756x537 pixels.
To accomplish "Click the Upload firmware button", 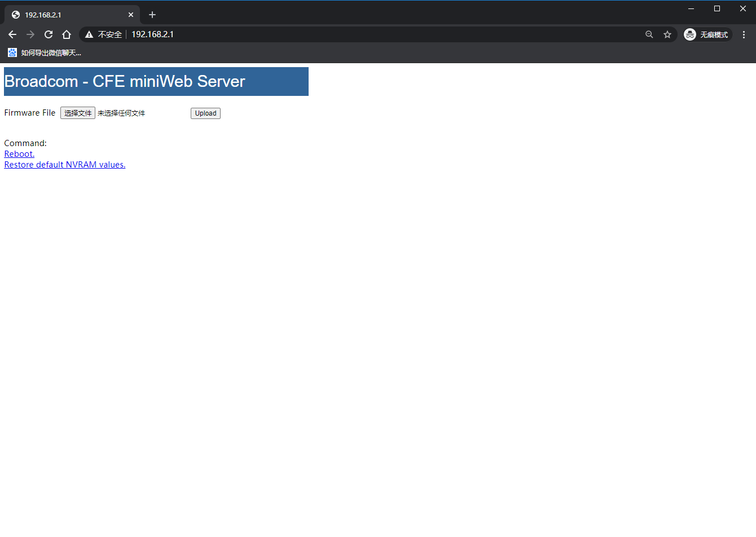I will click(205, 113).
